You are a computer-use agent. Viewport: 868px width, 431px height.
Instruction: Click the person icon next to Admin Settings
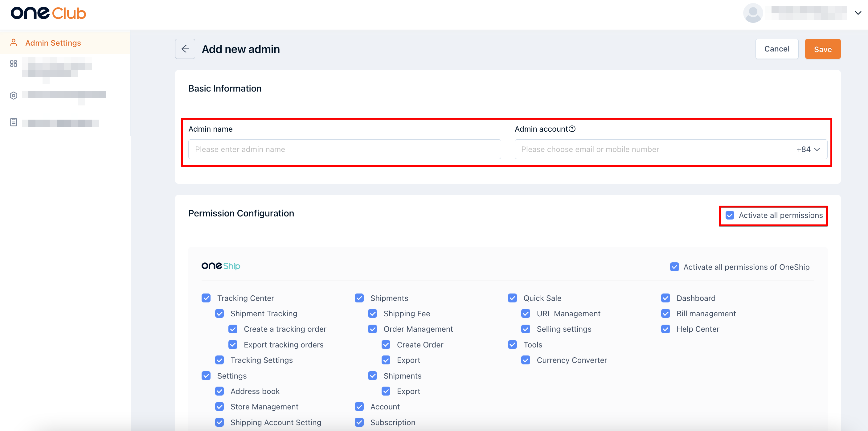click(x=14, y=43)
